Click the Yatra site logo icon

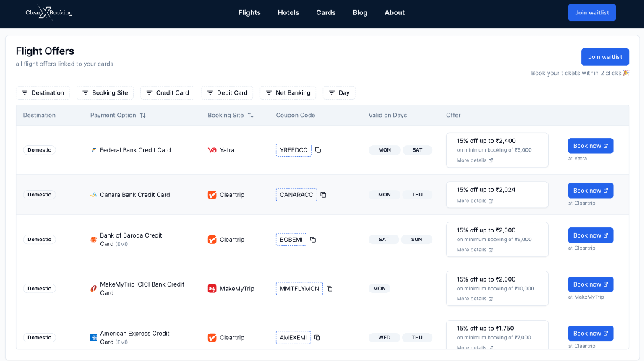click(212, 150)
